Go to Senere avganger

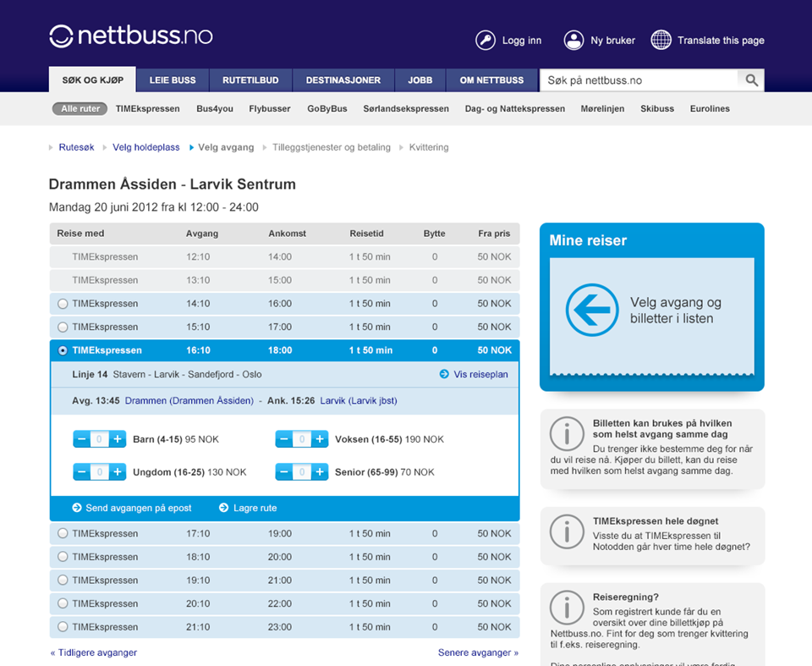(478, 652)
